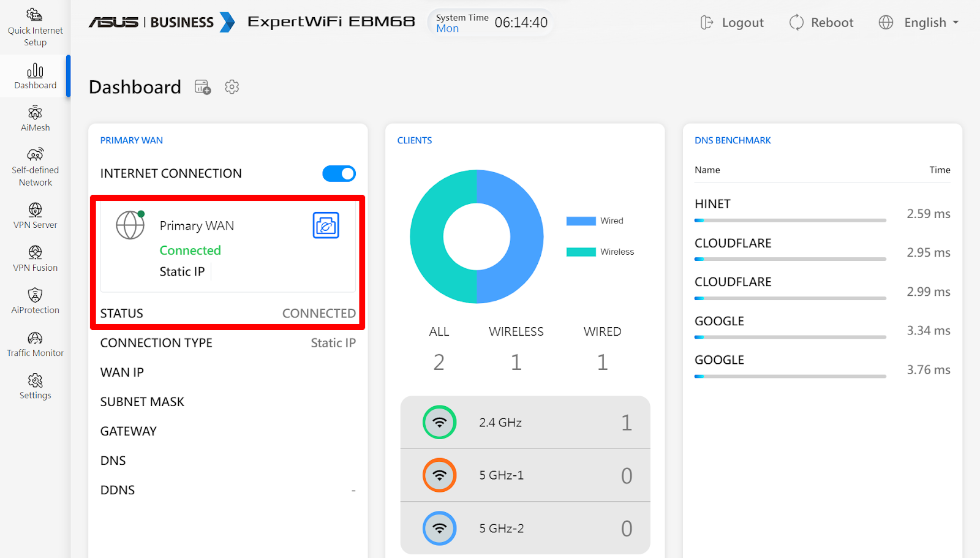Open VPN Fusion page

[35, 258]
